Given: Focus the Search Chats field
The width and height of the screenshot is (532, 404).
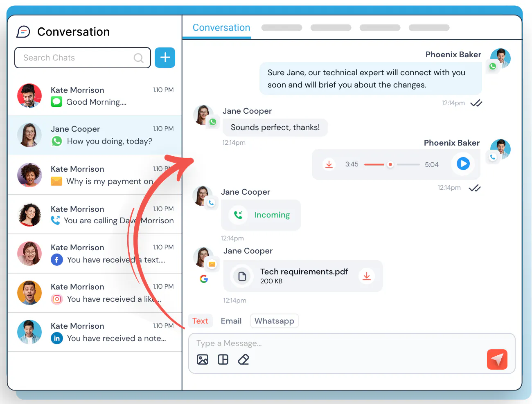Looking at the screenshot, I should pos(83,58).
